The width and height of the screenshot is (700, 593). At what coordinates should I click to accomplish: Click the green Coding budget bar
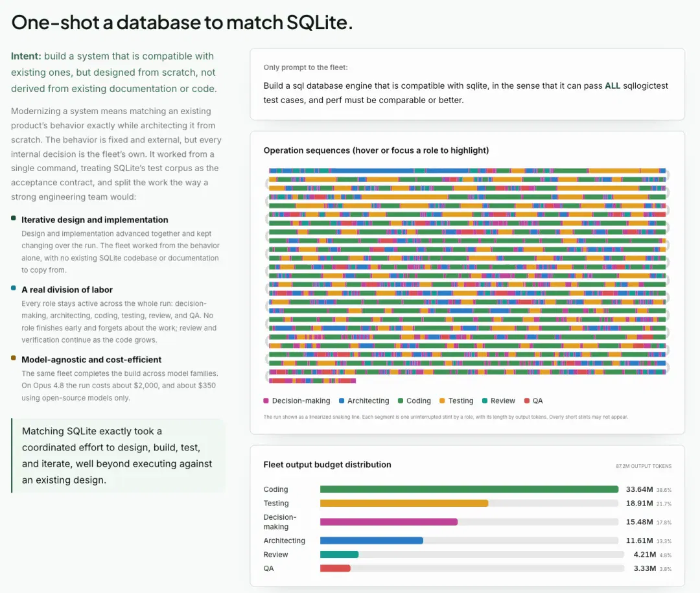[469, 489]
